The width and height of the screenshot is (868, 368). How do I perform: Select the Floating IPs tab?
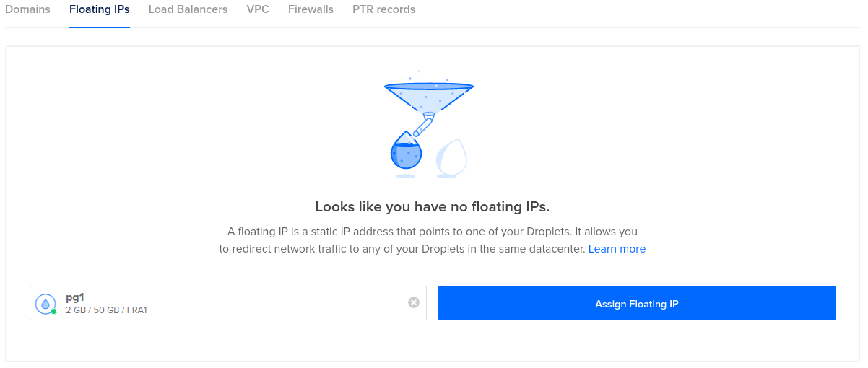100,10
